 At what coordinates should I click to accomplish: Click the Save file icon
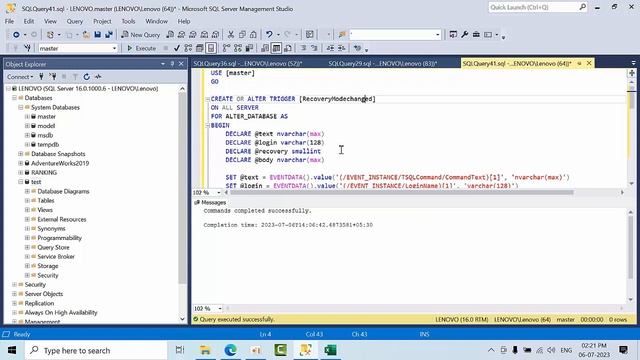(x=98, y=35)
